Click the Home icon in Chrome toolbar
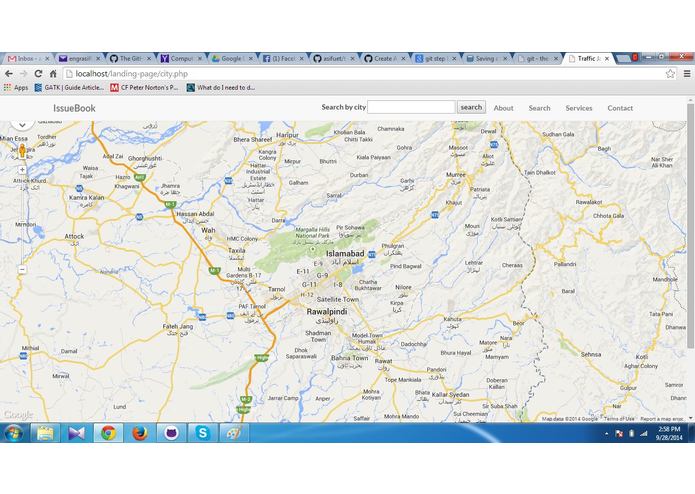This screenshot has height=494, width=695. (53, 74)
